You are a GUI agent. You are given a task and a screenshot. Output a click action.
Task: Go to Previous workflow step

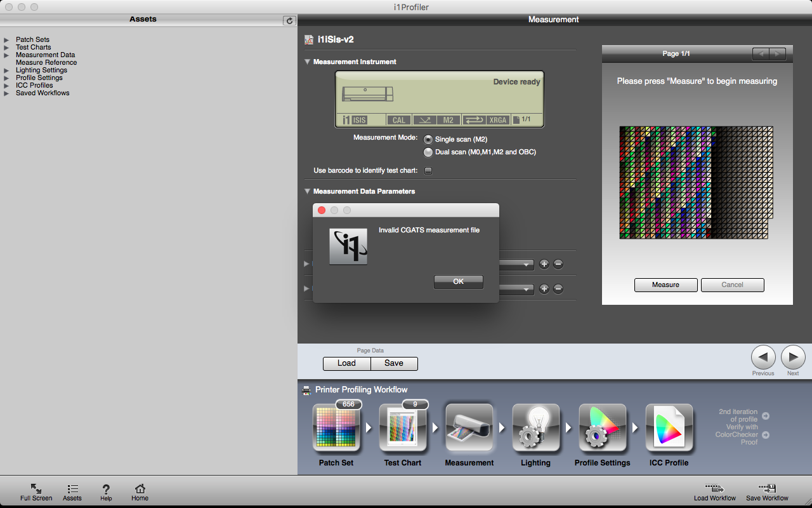[763, 358]
